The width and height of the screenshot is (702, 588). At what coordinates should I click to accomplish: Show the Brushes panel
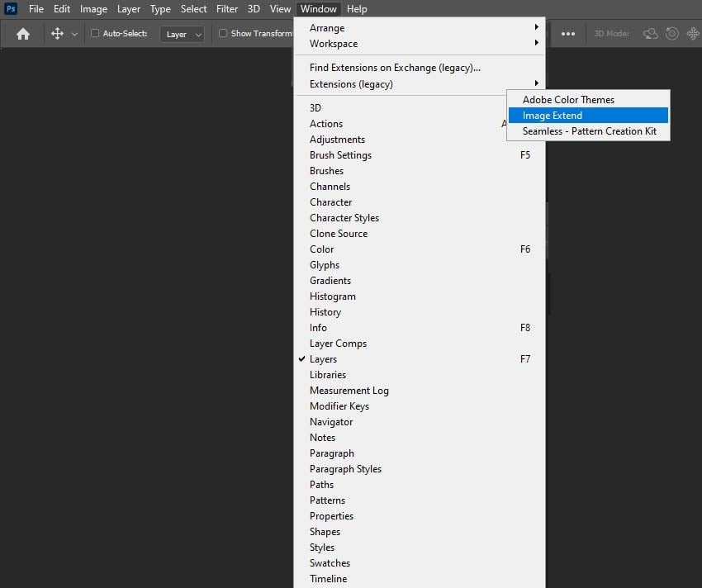(420, 171)
